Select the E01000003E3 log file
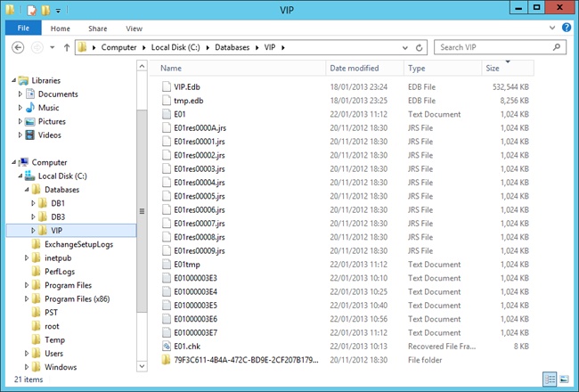 (x=195, y=278)
